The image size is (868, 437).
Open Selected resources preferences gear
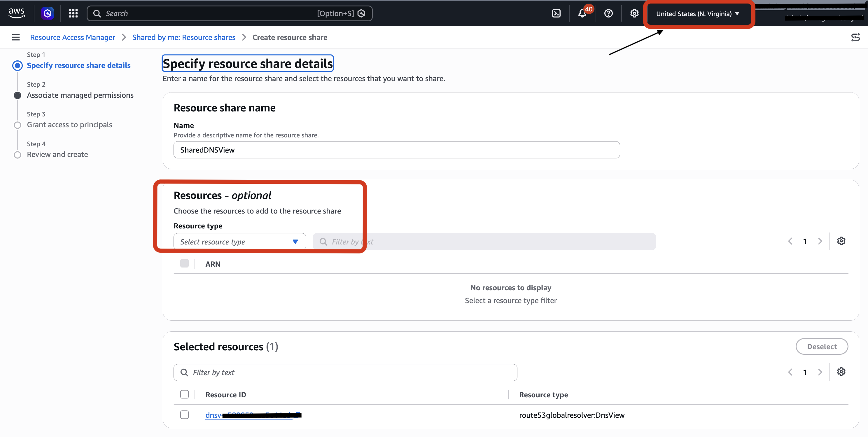tap(841, 372)
